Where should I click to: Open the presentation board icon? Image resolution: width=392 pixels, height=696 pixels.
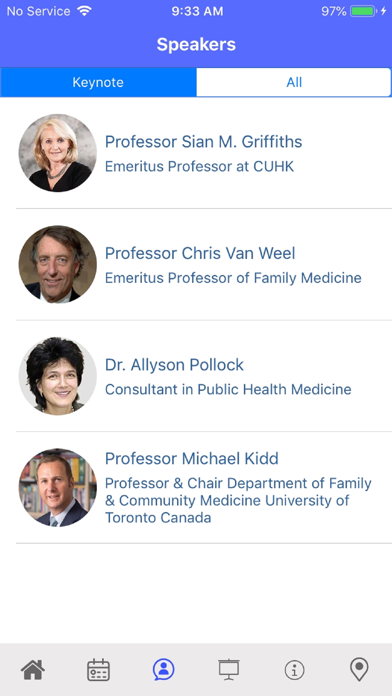coord(229,669)
